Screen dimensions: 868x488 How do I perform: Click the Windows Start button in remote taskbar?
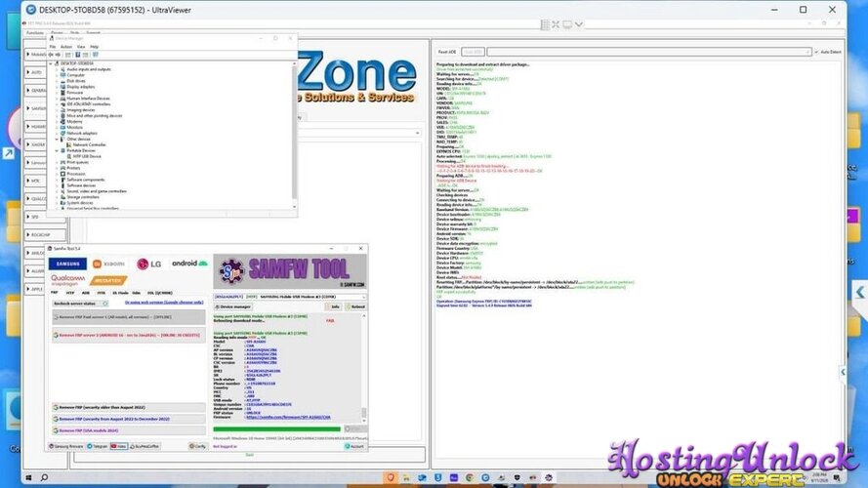[x=28, y=477]
